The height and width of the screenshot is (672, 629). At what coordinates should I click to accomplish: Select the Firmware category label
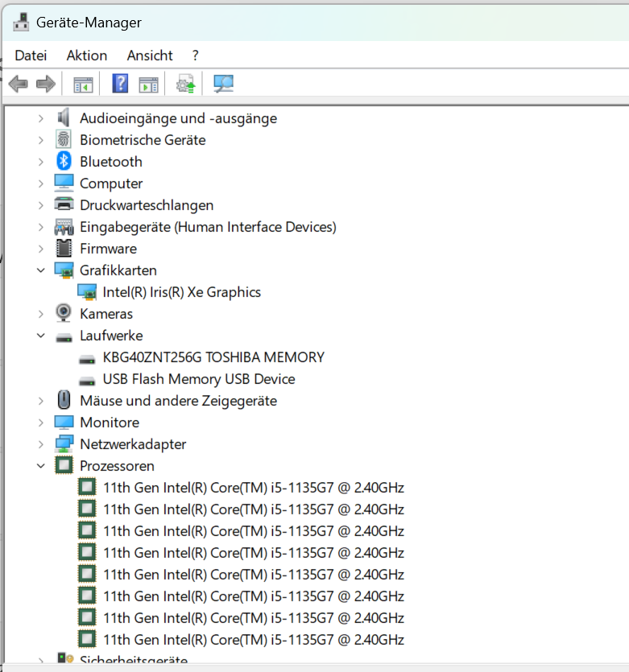pos(109,249)
